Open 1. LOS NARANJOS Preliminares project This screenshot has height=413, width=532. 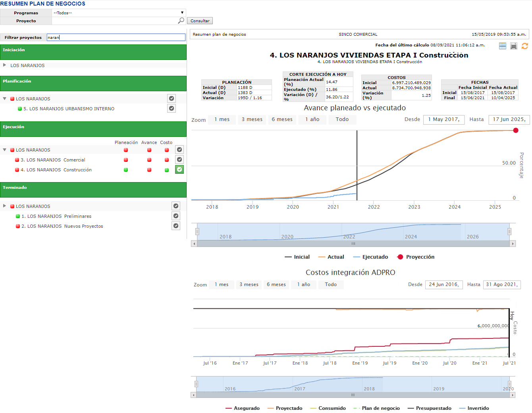coord(56,216)
